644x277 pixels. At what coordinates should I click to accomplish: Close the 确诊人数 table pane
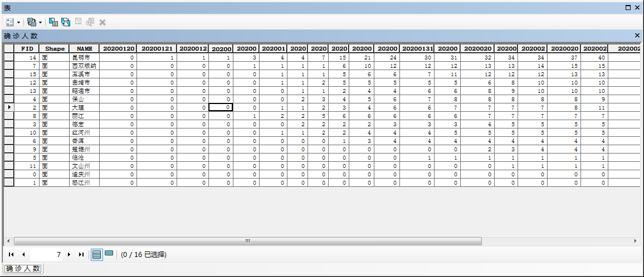[x=637, y=36]
